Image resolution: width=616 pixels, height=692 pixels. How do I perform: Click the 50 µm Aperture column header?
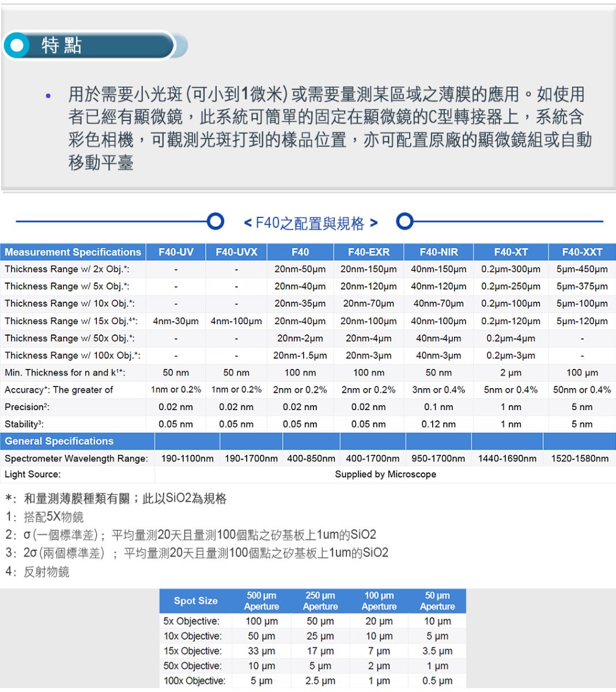pos(437,601)
